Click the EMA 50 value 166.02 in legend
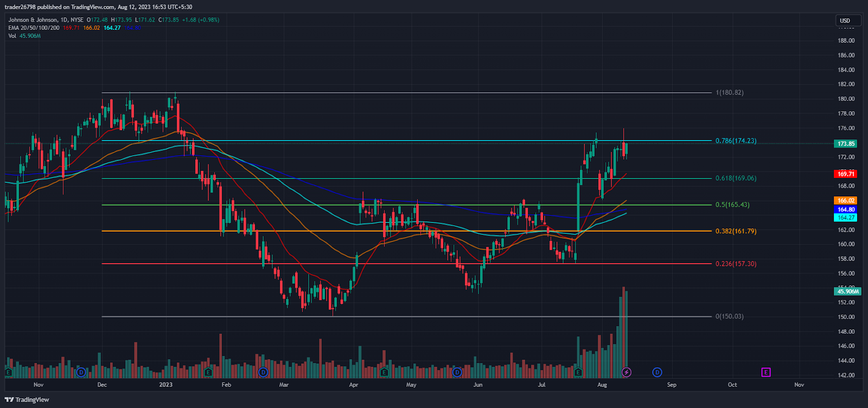Image resolution: width=868 pixels, height=408 pixels. coord(92,28)
